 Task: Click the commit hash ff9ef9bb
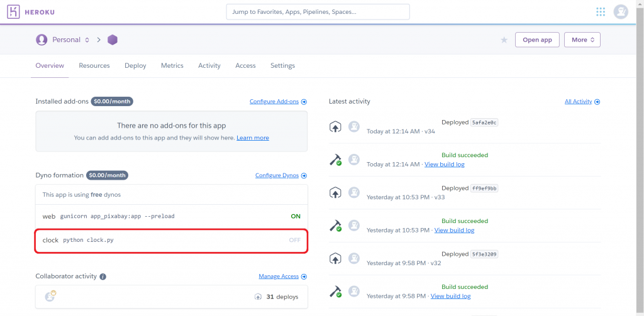(484, 188)
